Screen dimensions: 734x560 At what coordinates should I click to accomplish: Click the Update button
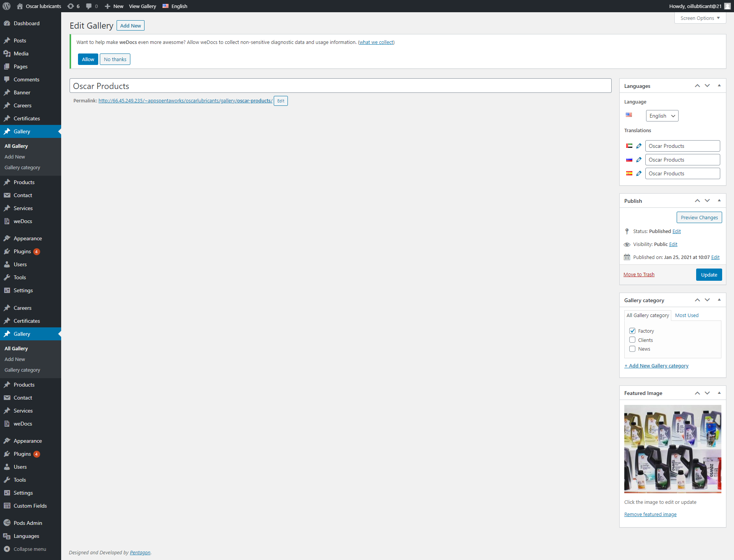click(x=709, y=275)
